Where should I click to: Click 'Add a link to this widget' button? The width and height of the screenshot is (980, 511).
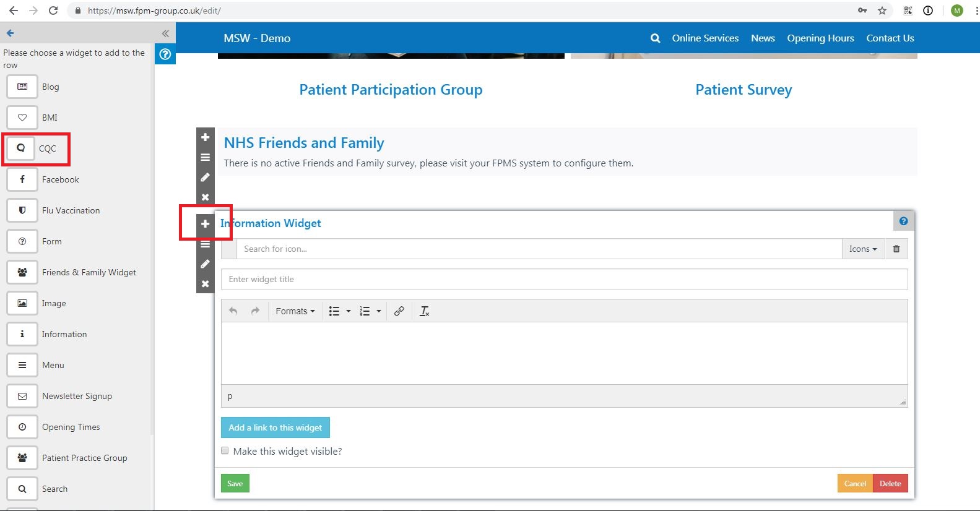point(275,427)
